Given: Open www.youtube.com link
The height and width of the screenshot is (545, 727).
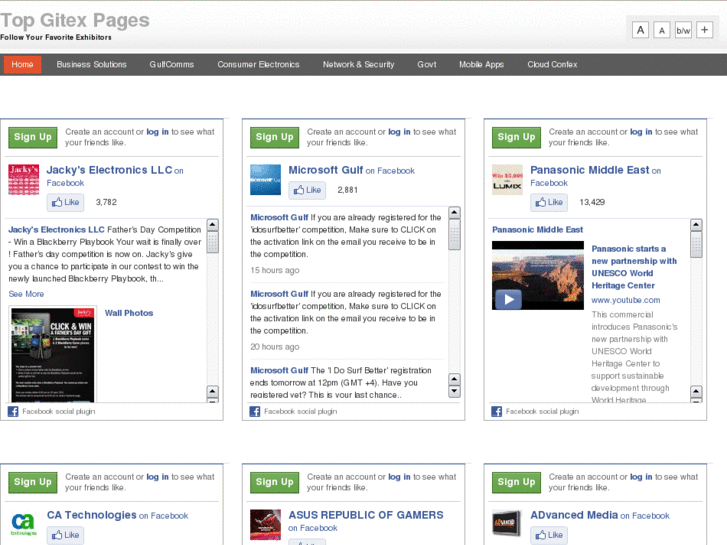Looking at the screenshot, I should 625,300.
